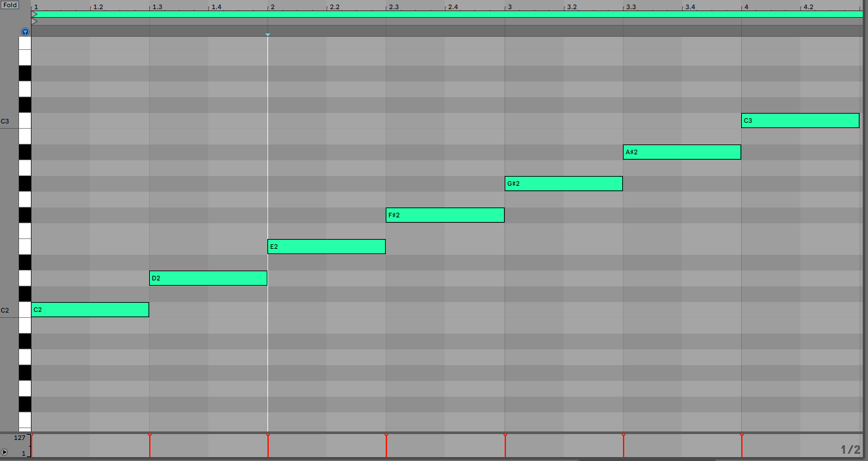Click the 127 velocity scale value
The image size is (868, 461).
point(20,437)
